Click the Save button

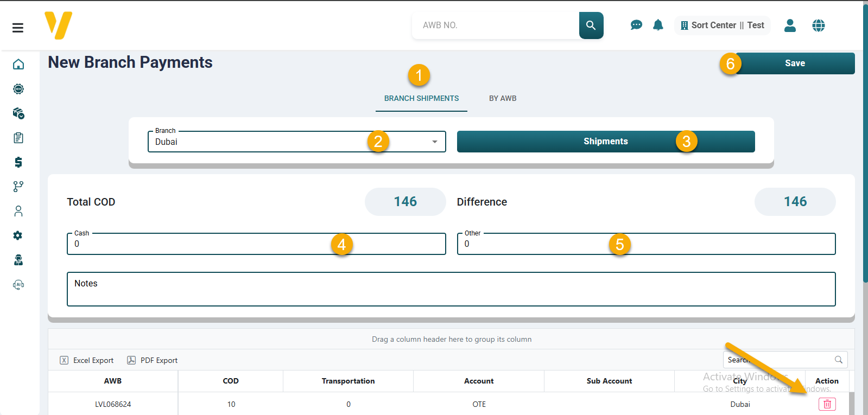795,63
